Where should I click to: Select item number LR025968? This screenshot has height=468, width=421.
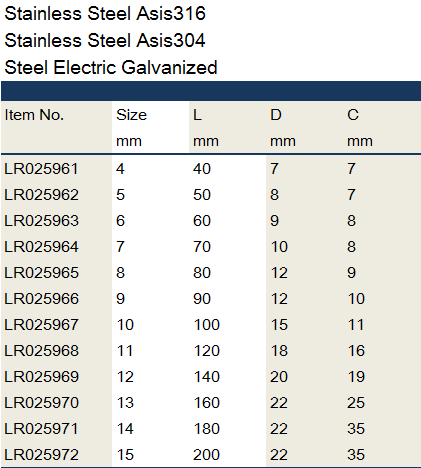41,351
